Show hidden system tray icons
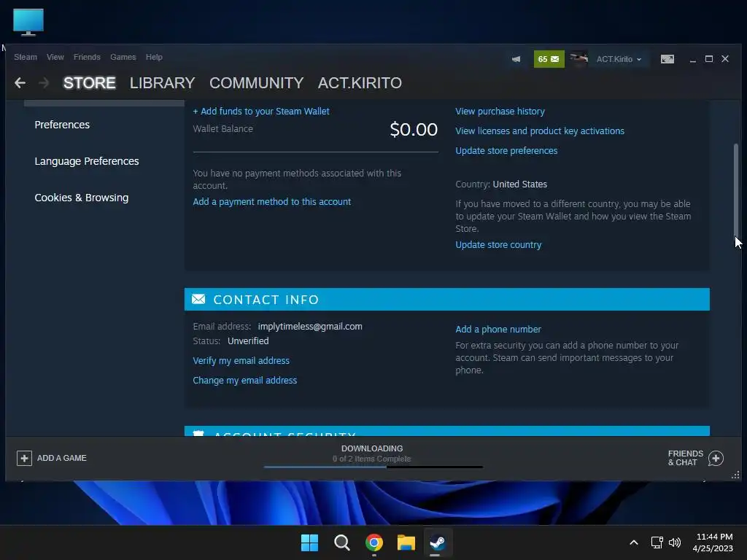Viewport: 747px width, 560px height. tap(634, 542)
